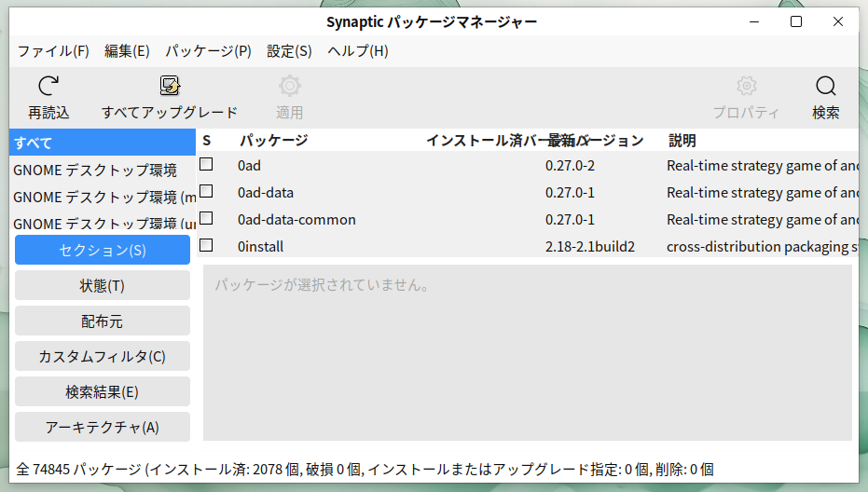Click the カスタムフィルタ(C) button
The height and width of the screenshot is (492, 868).
[x=103, y=356]
